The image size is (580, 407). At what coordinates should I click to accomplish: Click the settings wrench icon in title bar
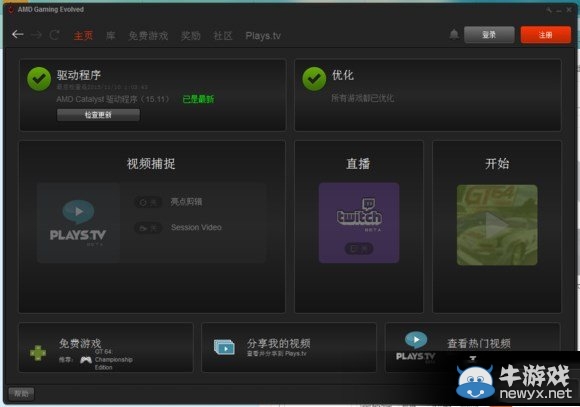coord(549,10)
